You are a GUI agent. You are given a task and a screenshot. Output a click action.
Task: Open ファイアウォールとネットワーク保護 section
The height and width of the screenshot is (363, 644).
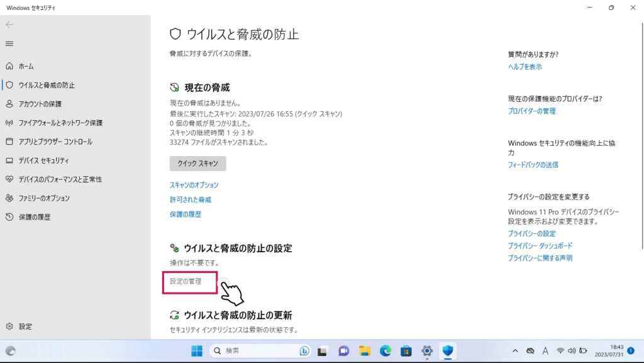60,123
